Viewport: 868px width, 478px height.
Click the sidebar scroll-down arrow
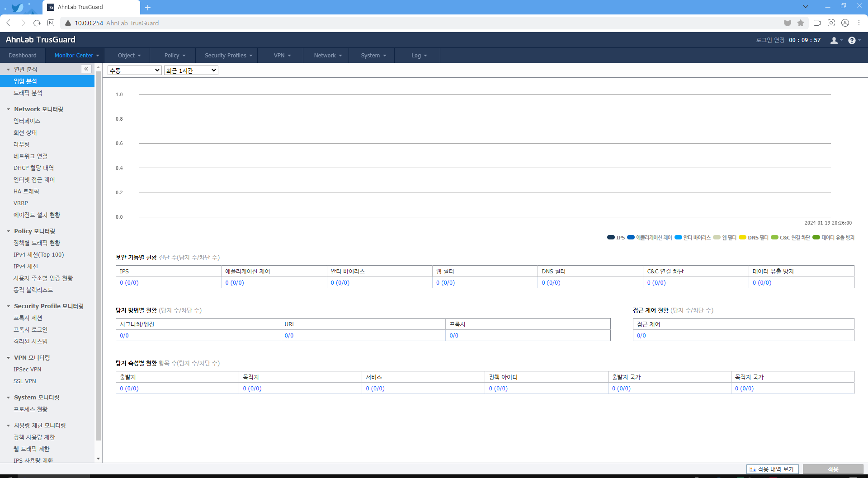(99, 459)
